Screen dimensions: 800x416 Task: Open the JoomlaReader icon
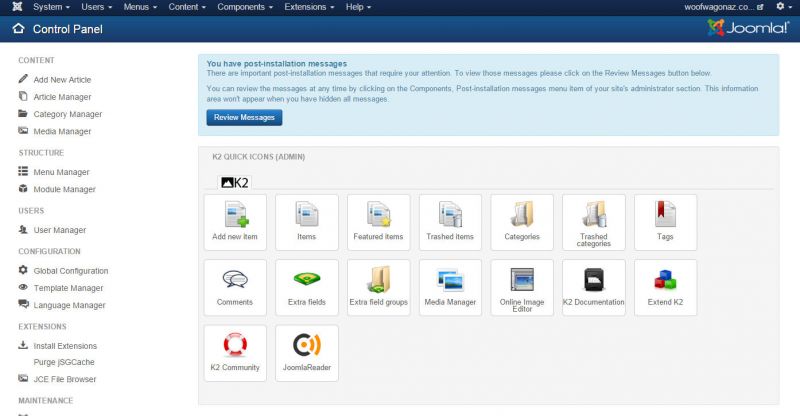pos(307,353)
